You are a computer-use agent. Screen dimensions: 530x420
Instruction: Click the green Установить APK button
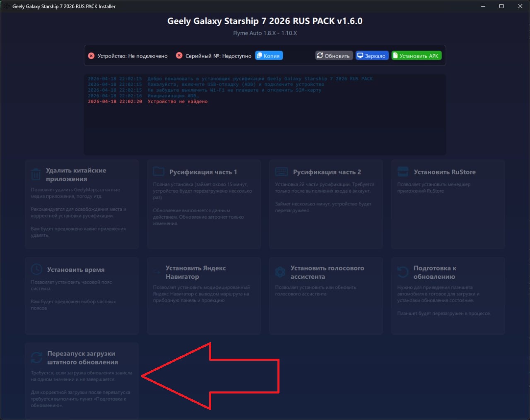[x=416, y=56]
